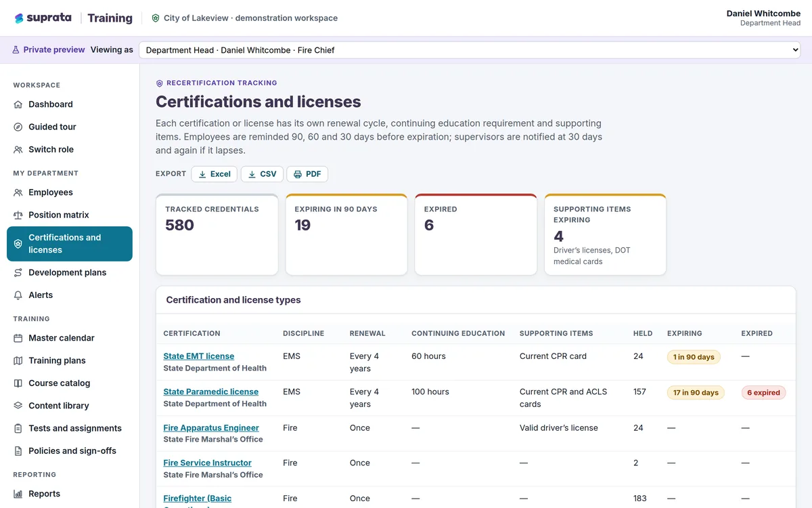Click the Suprata logo icon
Viewport: 812px width, 508px height.
19,18
